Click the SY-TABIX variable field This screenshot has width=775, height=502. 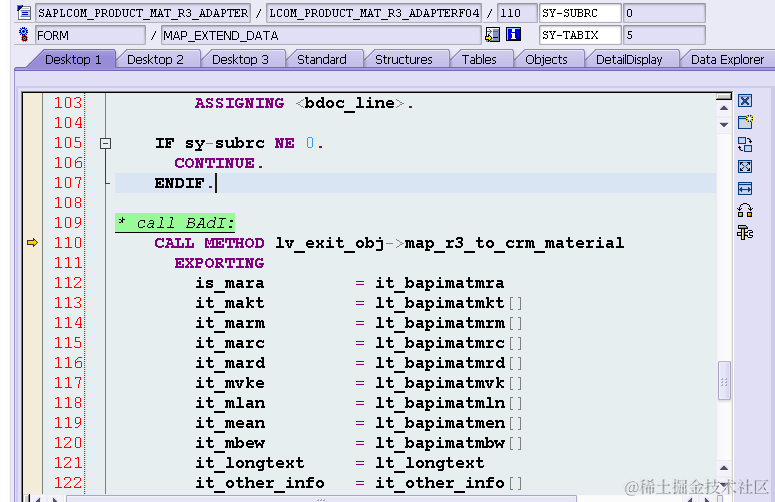pyautogui.click(x=580, y=35)
